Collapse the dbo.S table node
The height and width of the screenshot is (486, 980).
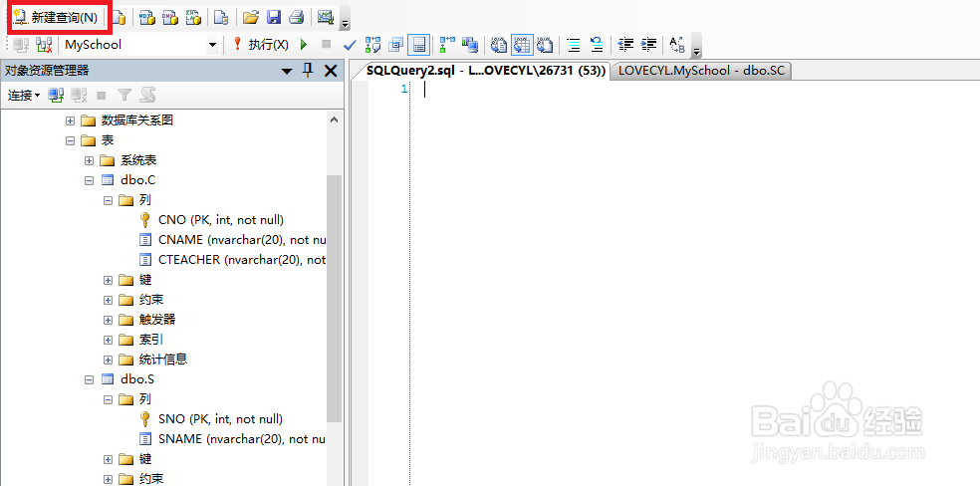point(89,379)
